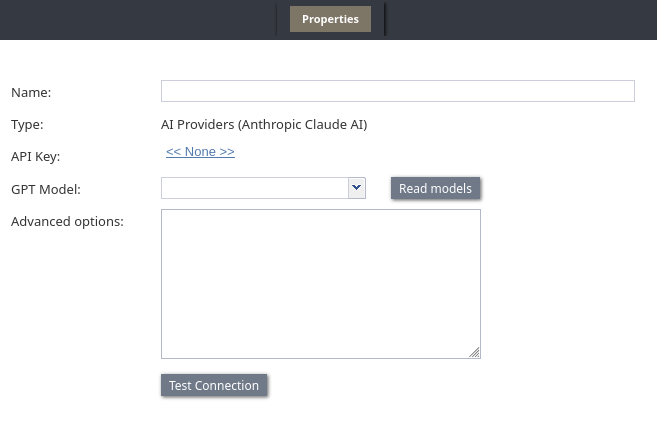Screen dimensions: 657x429
Task: Open the << None >> API Key link
Action: 200,152
